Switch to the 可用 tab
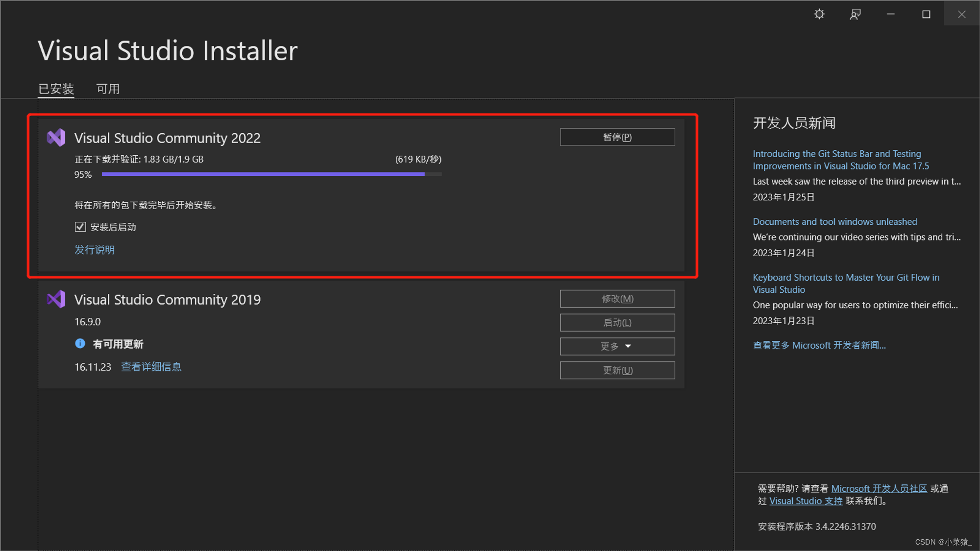The width and height of the screenshot is (980, 551). pyautogui.click(x=108, y=89)
